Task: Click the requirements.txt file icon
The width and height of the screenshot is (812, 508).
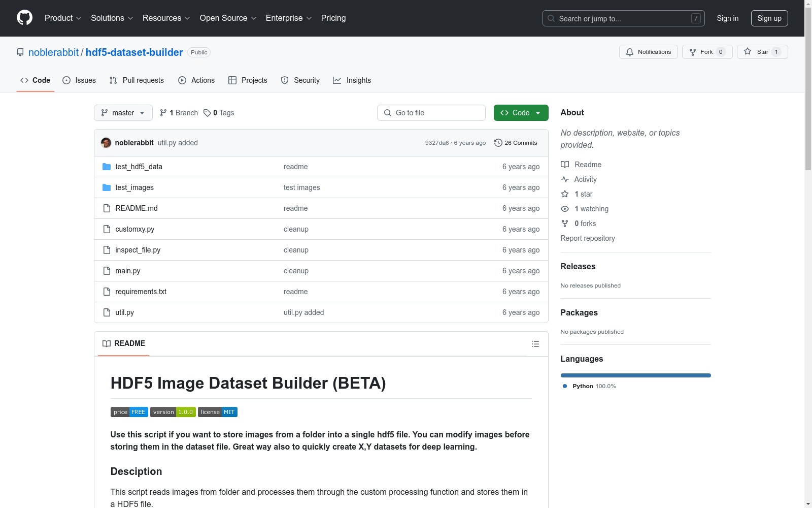Action: coord(107,292)
